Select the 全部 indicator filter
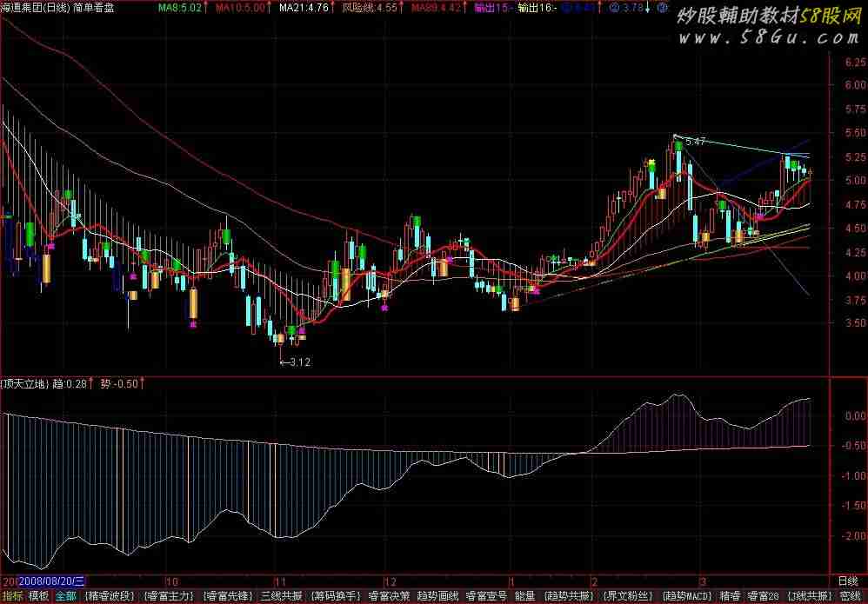The height and width of the screenshot is (604, 868). tap(66, 596)
